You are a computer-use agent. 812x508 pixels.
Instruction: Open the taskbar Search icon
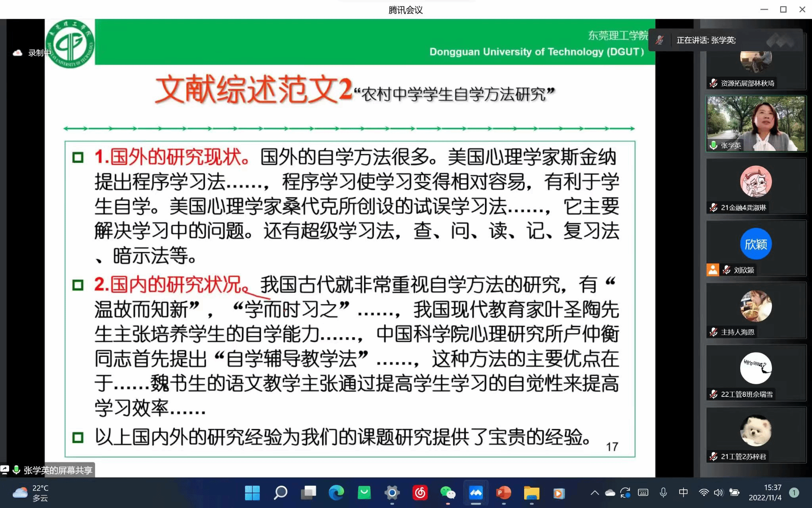(x=280, y=493)
